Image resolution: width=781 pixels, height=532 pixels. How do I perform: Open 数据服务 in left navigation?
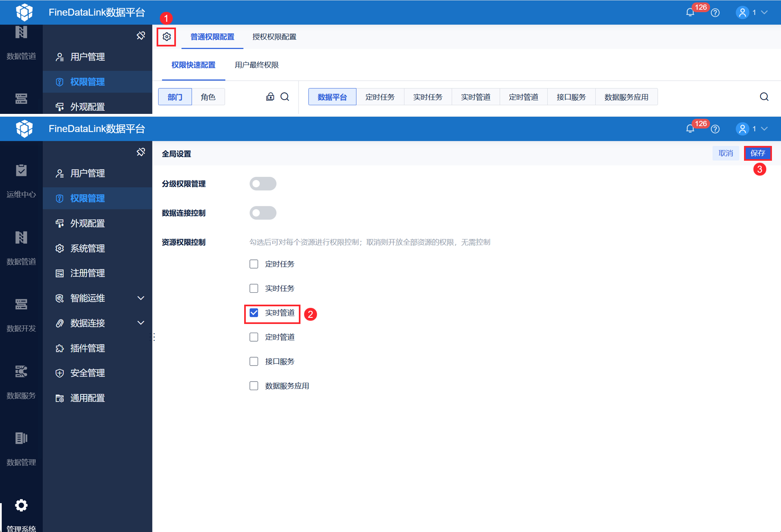coord(21,382)
